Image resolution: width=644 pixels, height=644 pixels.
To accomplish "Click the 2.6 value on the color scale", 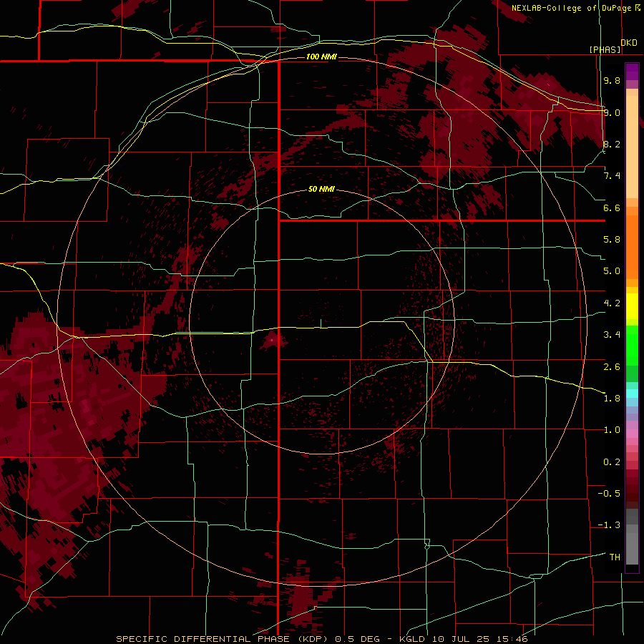I will point(612,367).
